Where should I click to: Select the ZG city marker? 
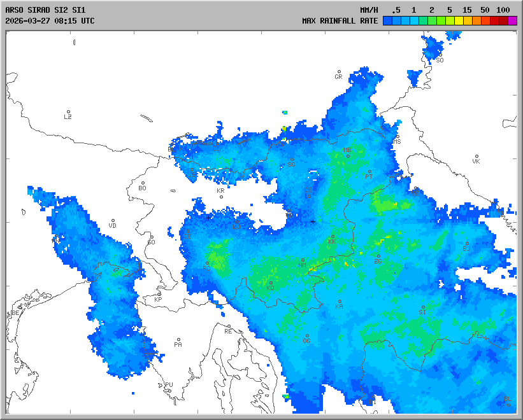click(378, 256)
